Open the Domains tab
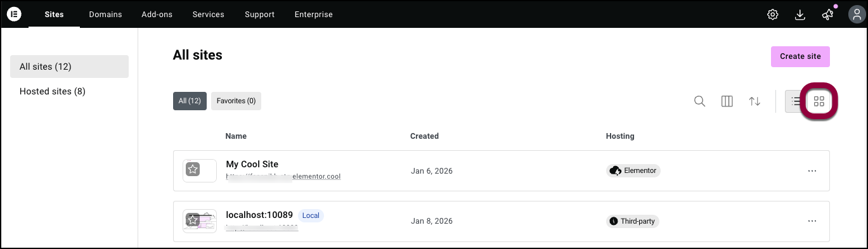This screenshot has width=868, height=249. 105,14
